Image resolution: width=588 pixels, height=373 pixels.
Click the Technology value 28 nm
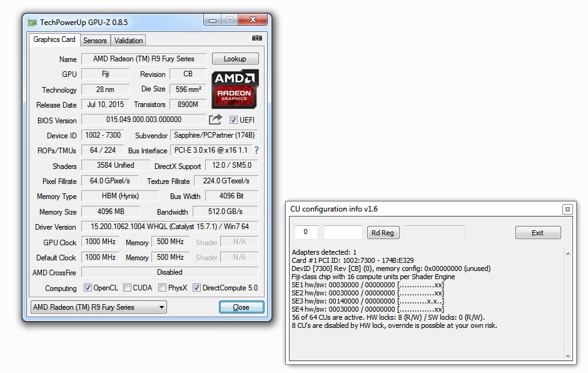coord(105,89)
